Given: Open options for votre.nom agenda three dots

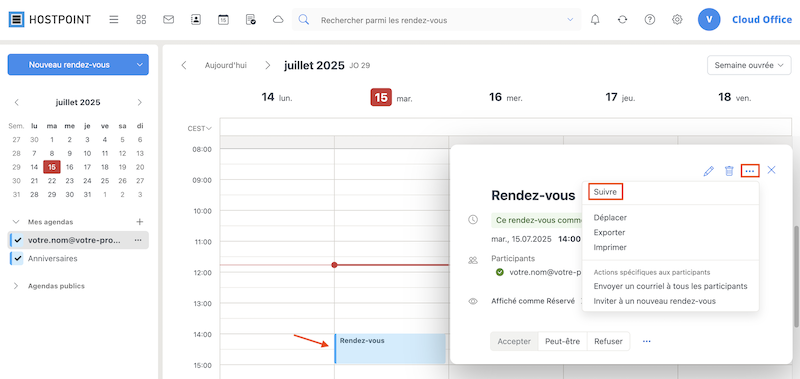Looking at the screenshot, I should point(138,240).
